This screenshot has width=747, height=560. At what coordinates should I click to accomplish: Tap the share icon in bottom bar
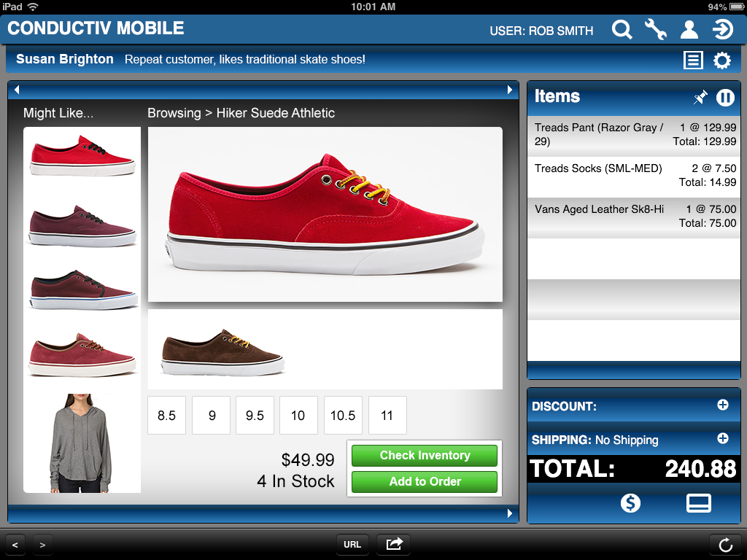click(x=394, y=544)
